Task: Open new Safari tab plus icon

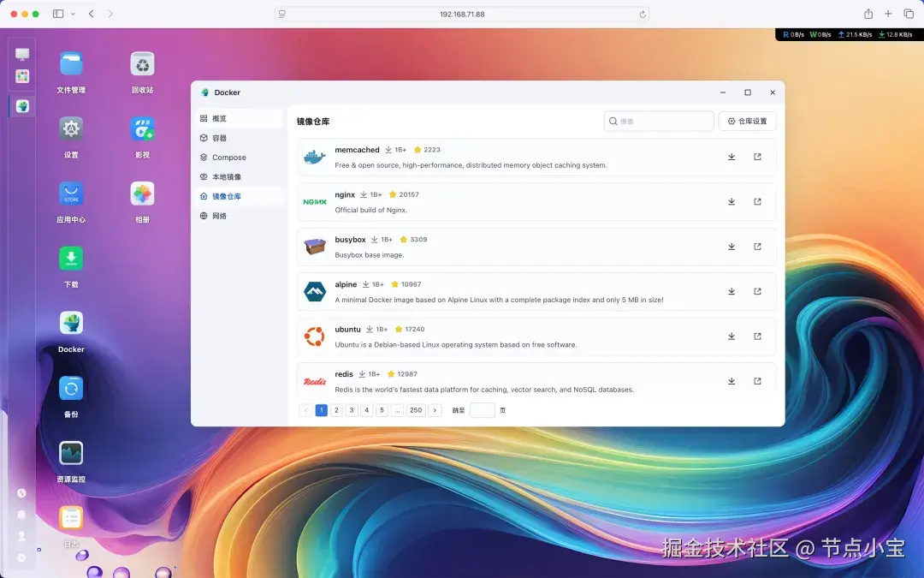Action: point(888,14)
